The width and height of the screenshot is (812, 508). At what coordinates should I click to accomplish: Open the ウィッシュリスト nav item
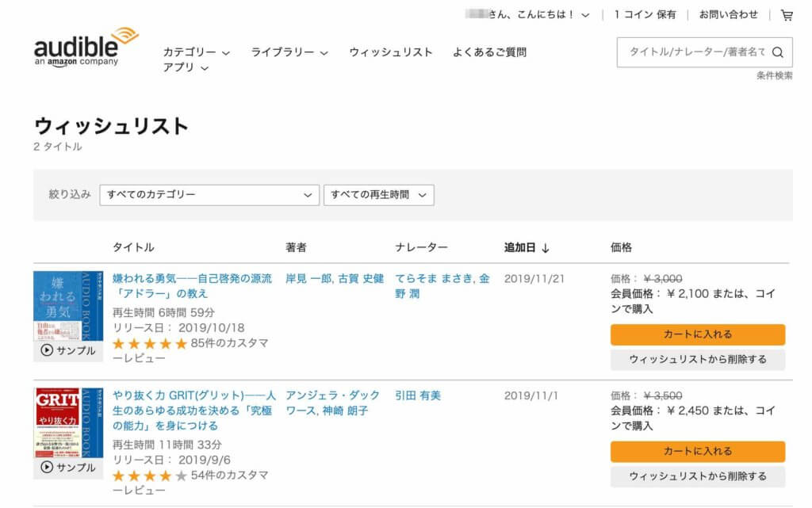(x=391, y=52)
